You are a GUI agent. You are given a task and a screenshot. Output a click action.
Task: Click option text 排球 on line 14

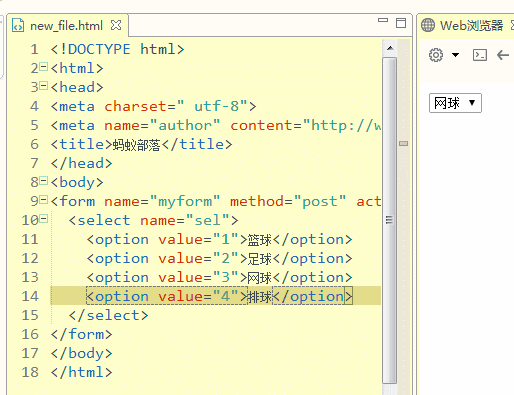click(260, 297)
